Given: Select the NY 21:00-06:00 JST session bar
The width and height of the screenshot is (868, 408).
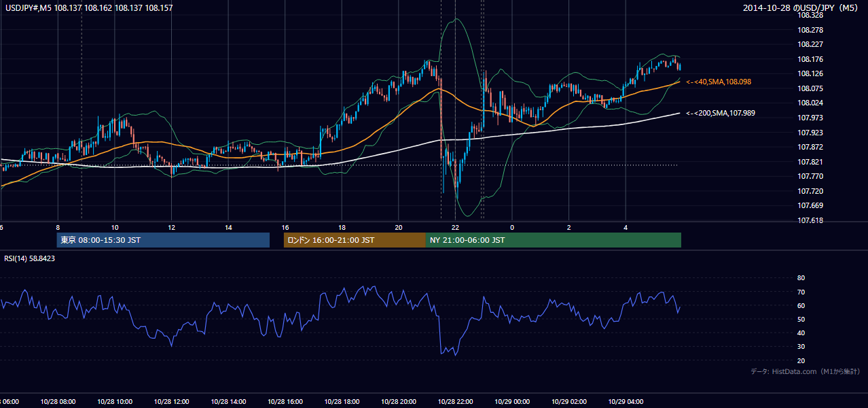Looking at the screenshot, I should point(554,240).
